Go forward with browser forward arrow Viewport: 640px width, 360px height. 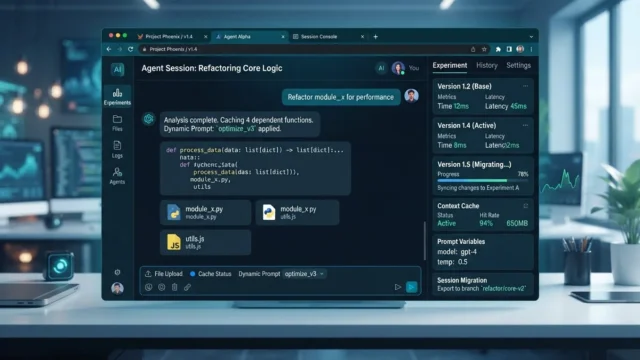pyautogui.click(x=120, y=49)
